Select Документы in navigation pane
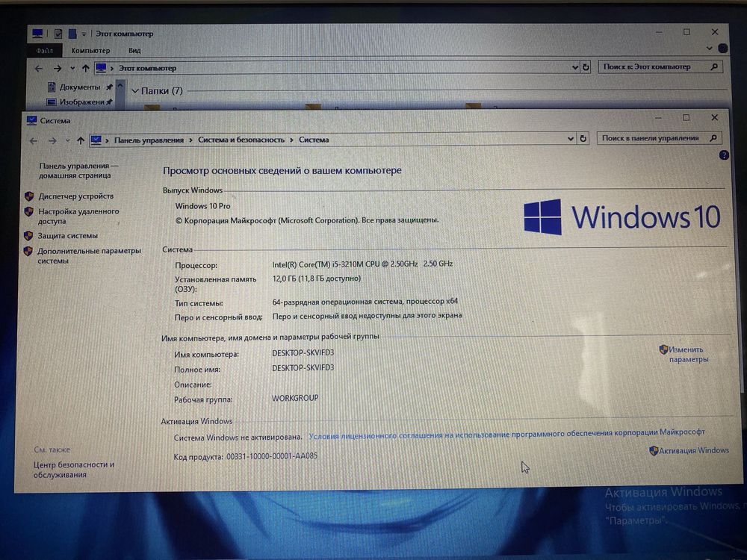747x560 pixels. click(x=80, y=87)
